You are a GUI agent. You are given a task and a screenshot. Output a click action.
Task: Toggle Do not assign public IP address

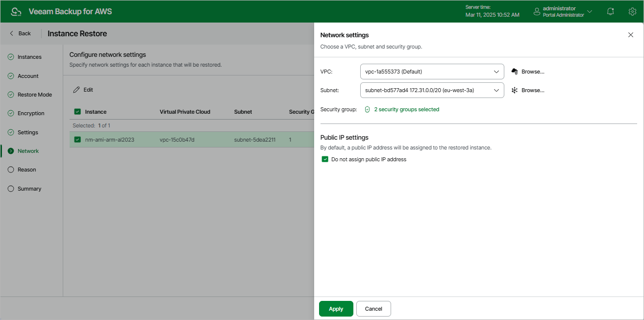[325, 159]
